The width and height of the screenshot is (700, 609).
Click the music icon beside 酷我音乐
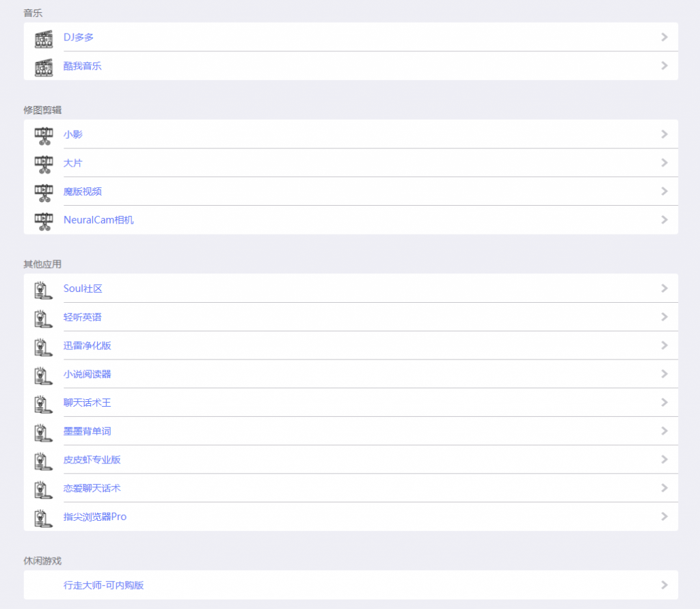point(44,68)
